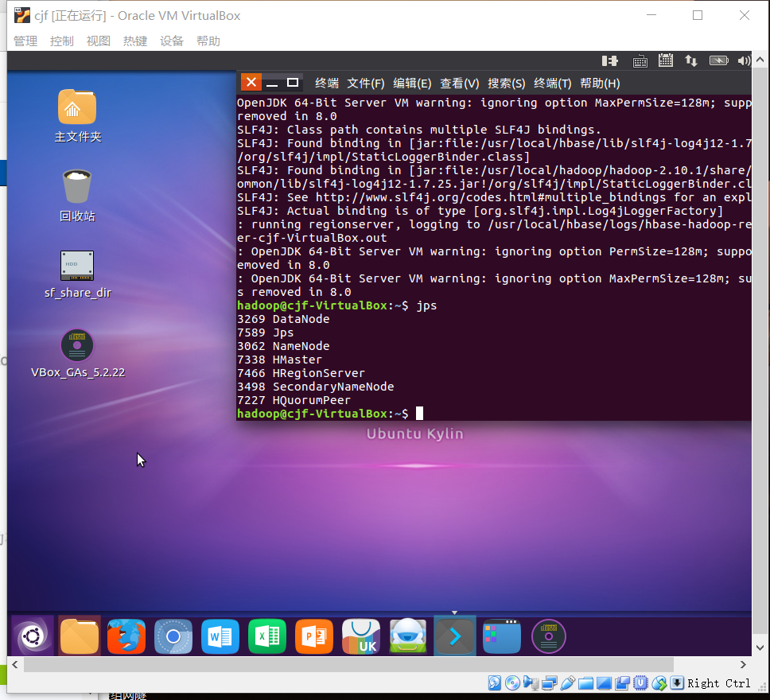
Task: Open the network up/down arrows indicator
Action: pyautogui.click(x=691, y=61)
